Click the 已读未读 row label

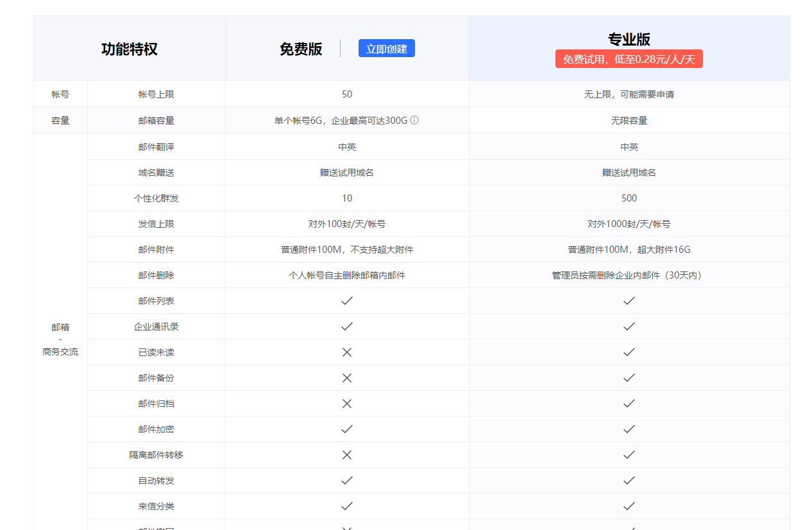click(x=156, y=352)
